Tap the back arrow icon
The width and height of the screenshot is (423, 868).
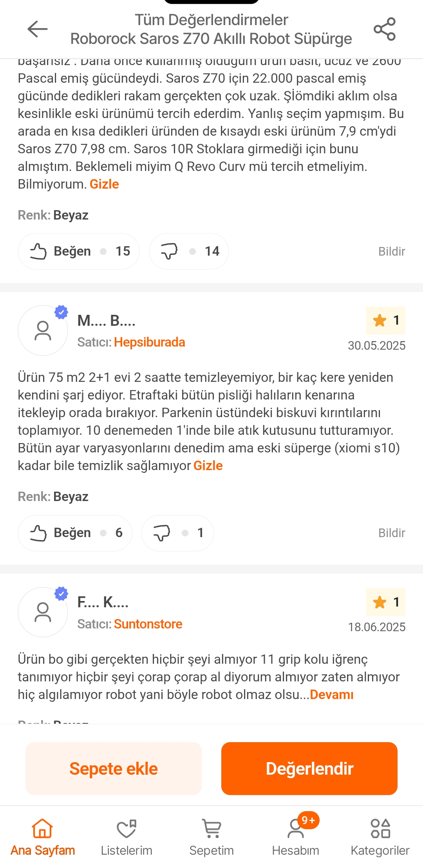tap(38, 29)
